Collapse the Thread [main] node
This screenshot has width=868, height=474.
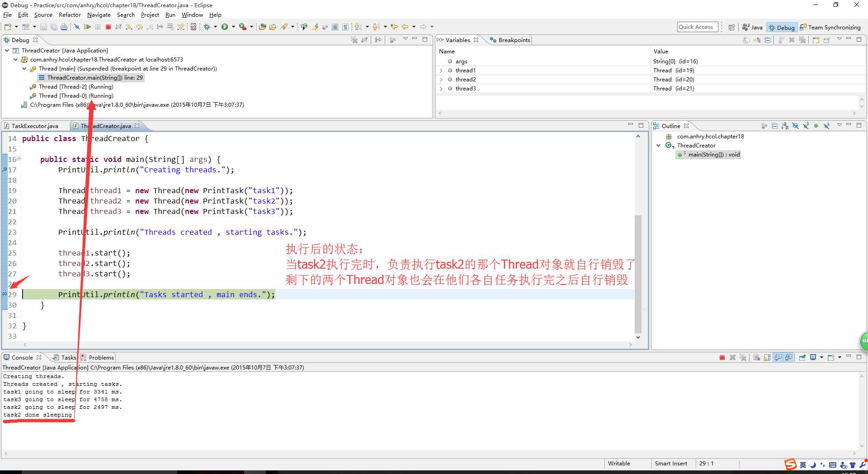click(24, 69)
